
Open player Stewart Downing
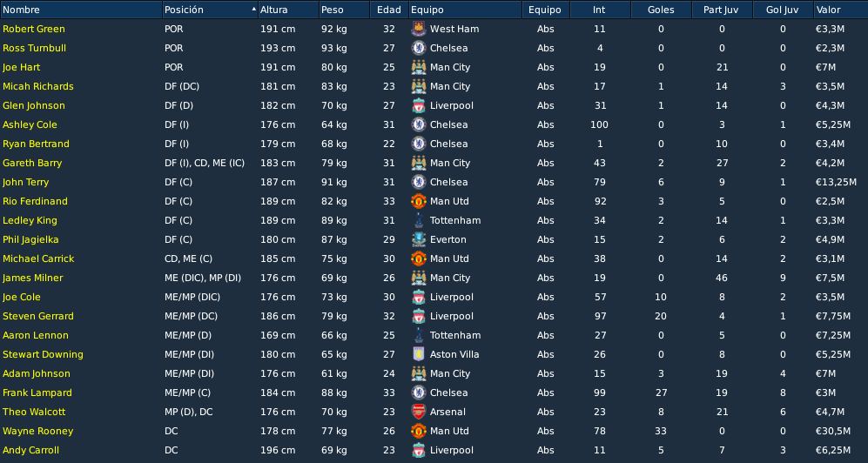point(43,354)
